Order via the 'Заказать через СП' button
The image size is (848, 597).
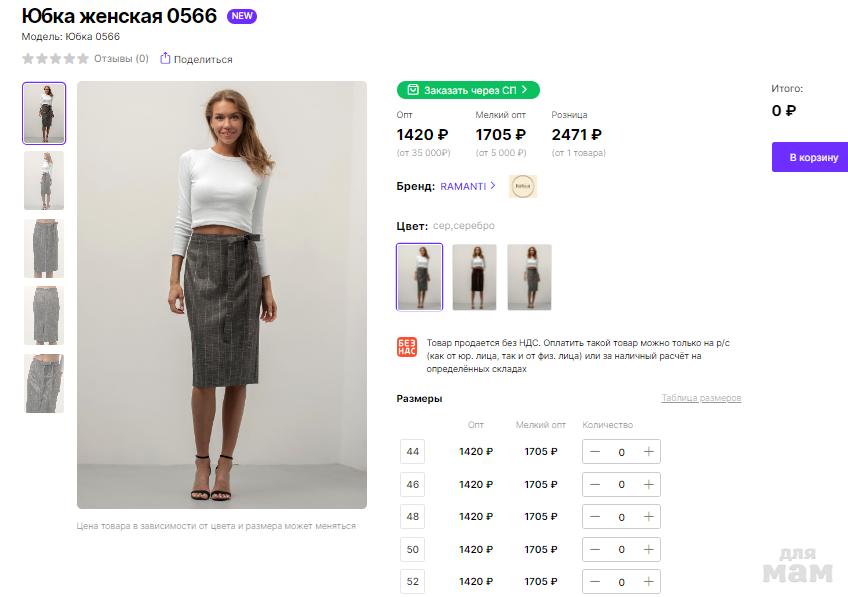(468, 90)
